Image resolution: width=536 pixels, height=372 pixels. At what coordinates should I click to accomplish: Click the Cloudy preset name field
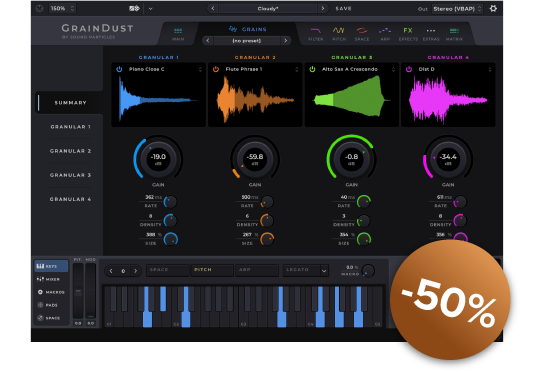[x=268, y=9]
